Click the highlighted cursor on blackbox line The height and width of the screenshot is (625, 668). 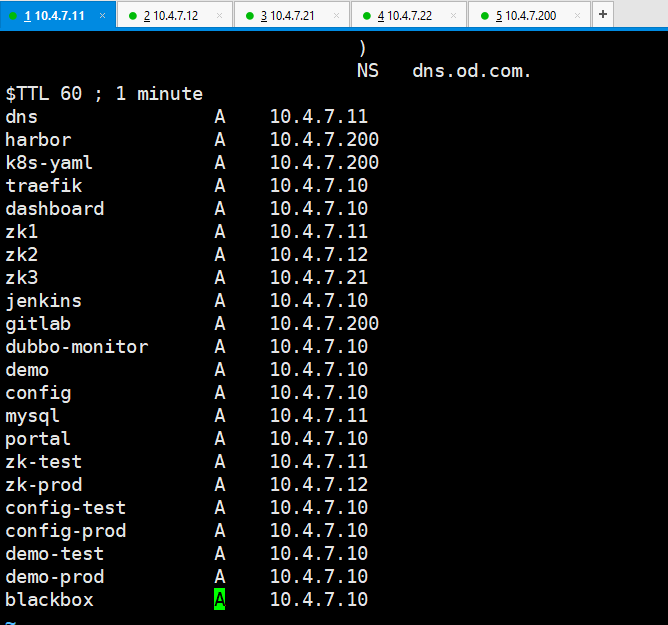(219, 600)
